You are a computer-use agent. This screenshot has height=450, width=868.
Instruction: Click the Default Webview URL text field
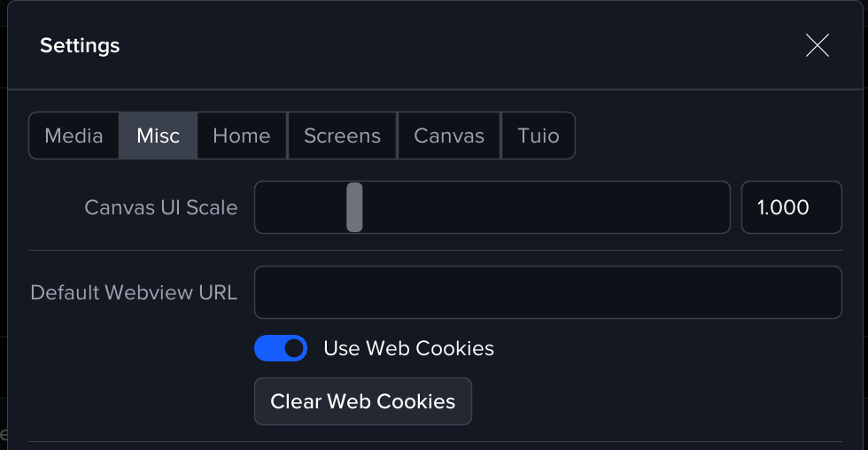[547, 292]
